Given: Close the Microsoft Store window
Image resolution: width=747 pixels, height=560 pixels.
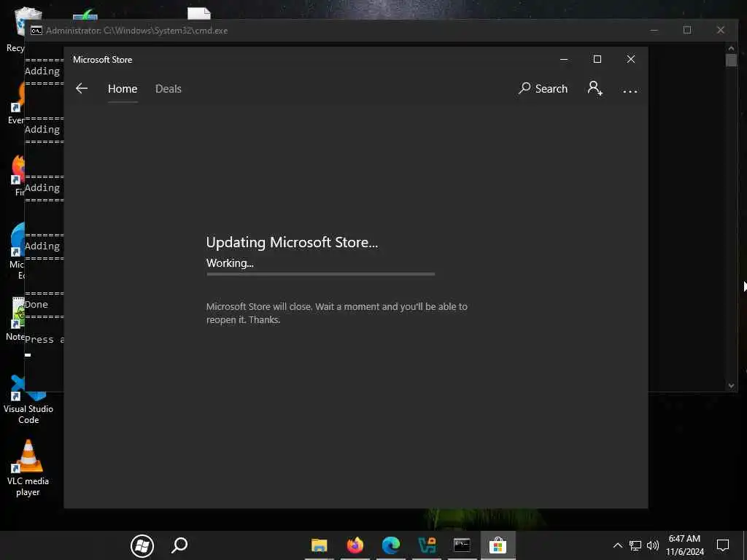Looking at the screenshot, I should (x=631, y=60).
